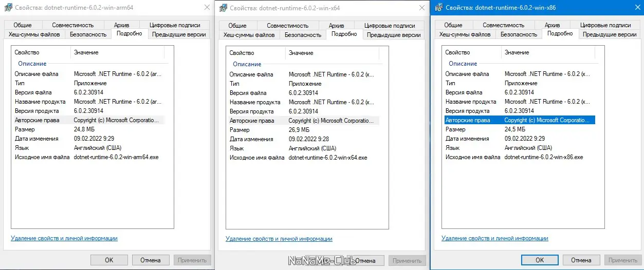Select highlighted Авторские права row in win-x86 window

pyautogui.click(x=519, y=120)
